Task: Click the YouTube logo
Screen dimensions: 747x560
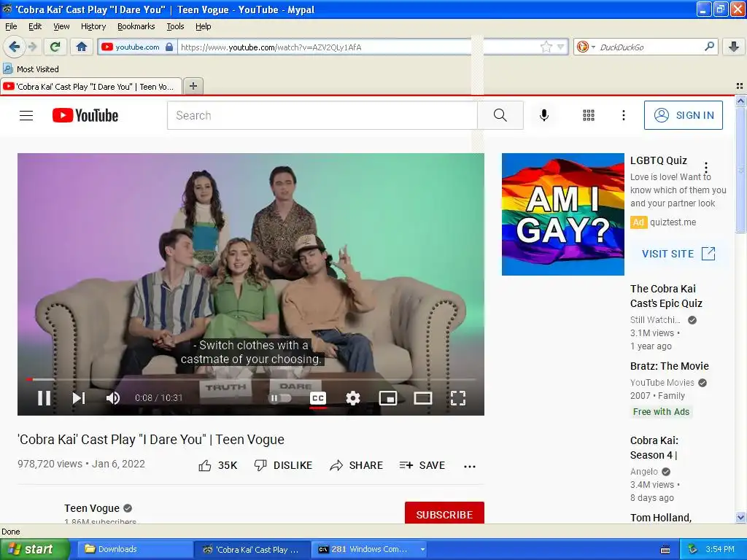Action: point(85,115)
